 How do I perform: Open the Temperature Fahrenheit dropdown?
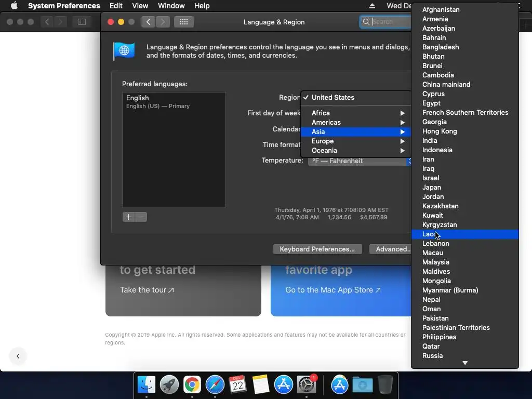pyautogui.click(x=360, y=161)
